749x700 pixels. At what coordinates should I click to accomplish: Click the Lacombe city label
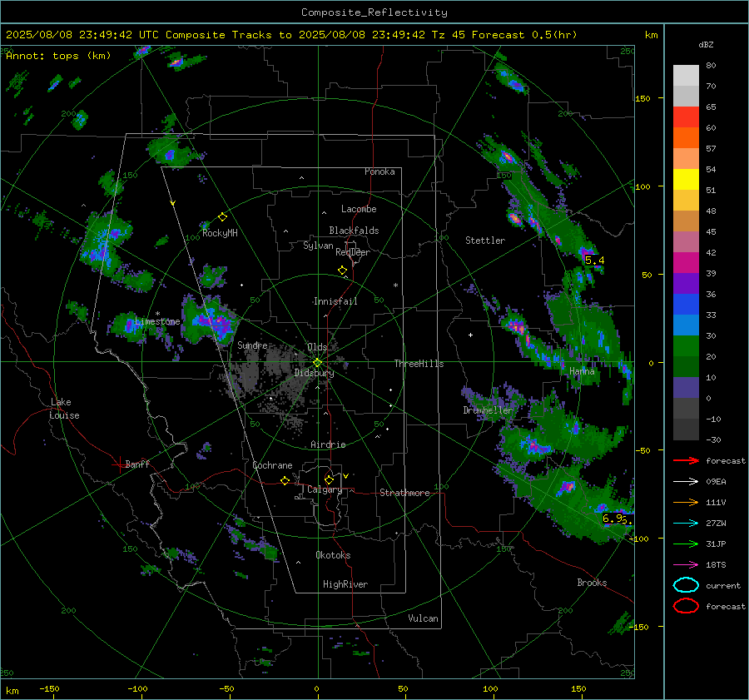[359, 209]
